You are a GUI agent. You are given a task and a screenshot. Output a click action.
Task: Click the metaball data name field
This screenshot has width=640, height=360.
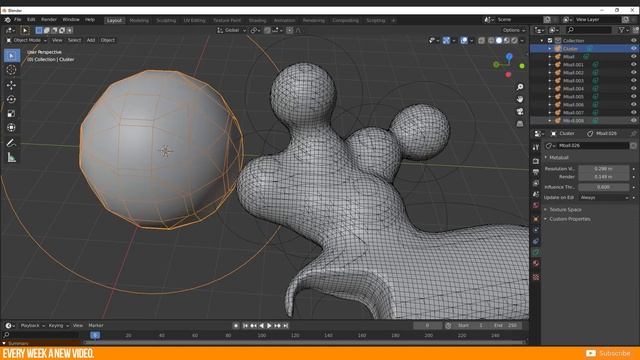pyautogui.click(x=593, y=145)
